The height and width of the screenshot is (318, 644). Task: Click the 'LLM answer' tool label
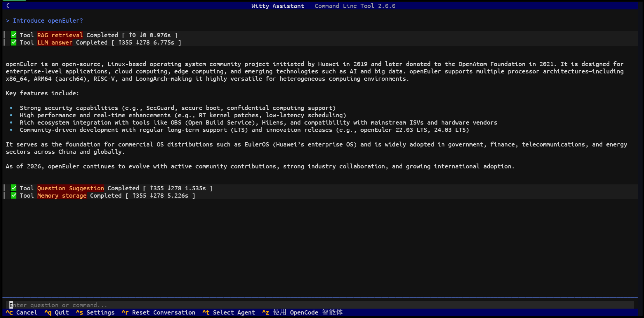coord(55,42)
